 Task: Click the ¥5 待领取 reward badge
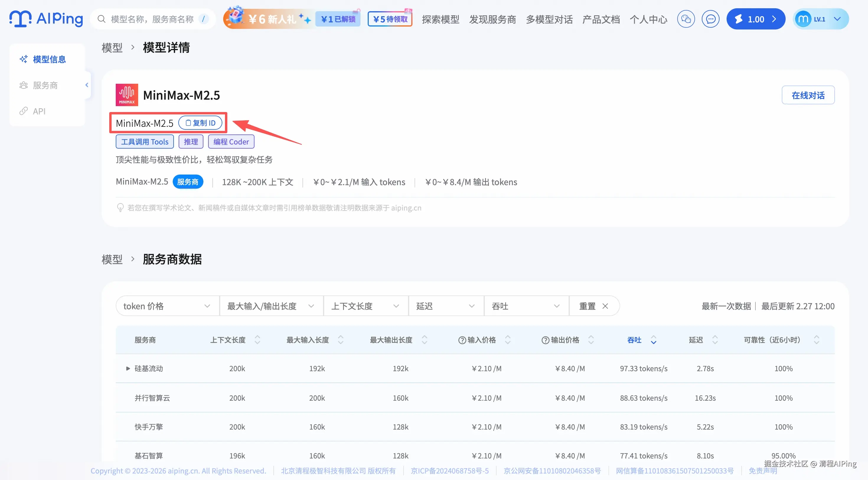[390, 19]
